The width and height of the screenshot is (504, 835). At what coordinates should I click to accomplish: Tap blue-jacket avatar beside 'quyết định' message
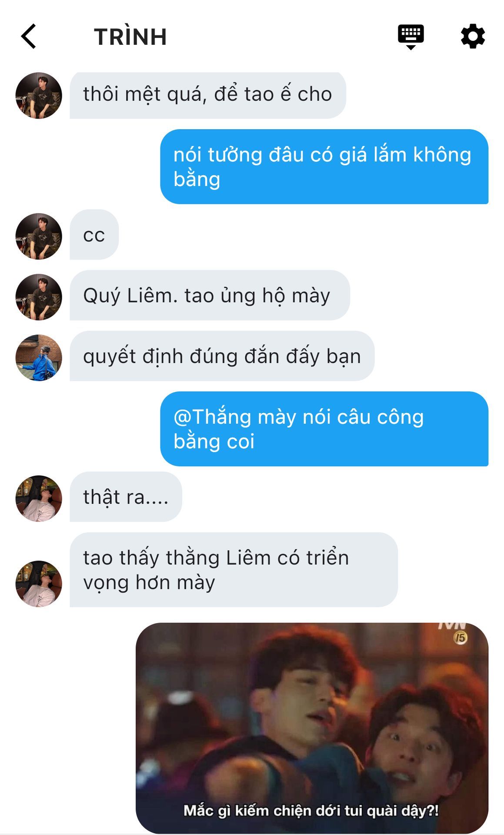pyautogui.click(x=39, y=357)
